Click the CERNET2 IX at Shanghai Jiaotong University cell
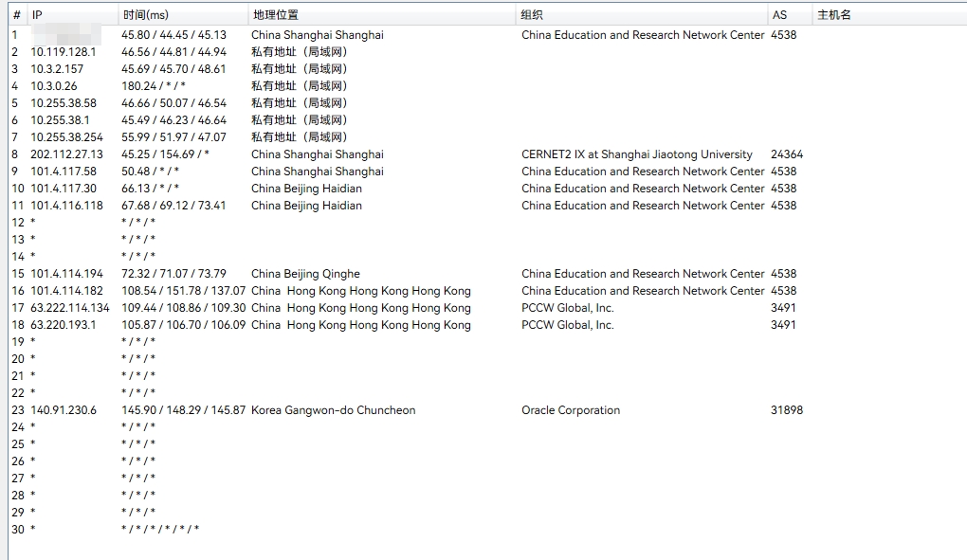The width and height of the screenshot is (967, 560). 636,154
